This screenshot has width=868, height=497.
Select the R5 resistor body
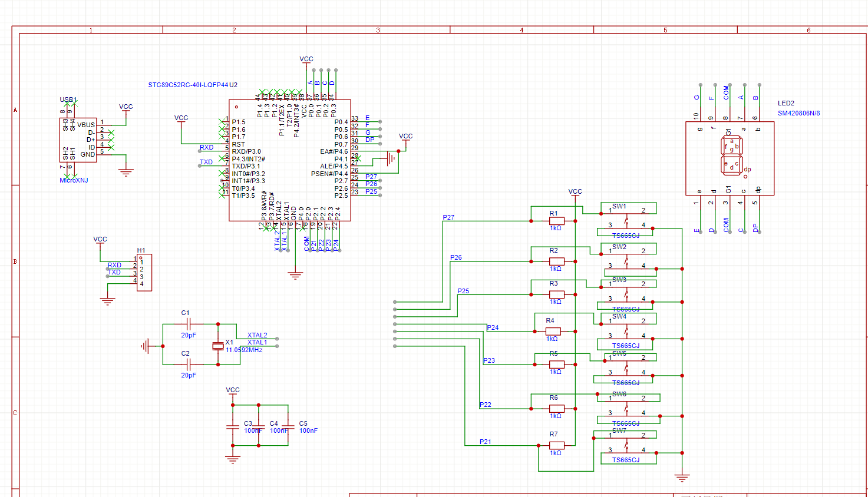point(556,365)
